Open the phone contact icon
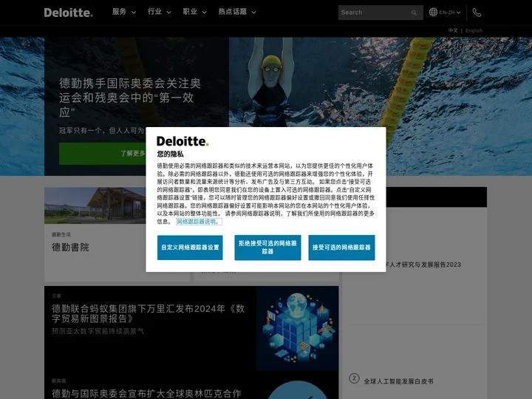The image size is (532, 399). [477, 13]
